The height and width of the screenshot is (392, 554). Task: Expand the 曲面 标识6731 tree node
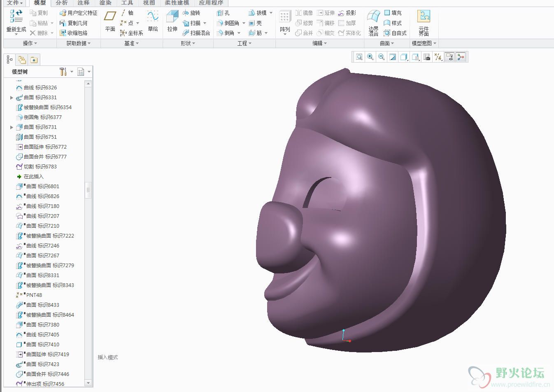(12, 127)
